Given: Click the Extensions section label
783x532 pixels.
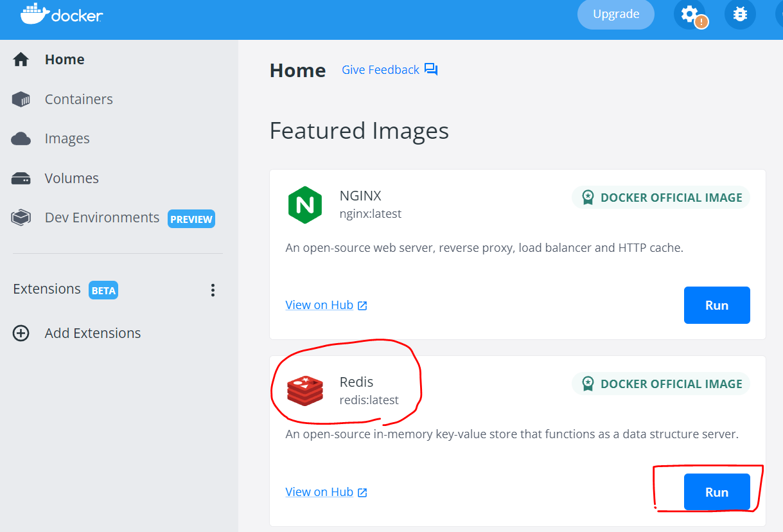Looking at the screenshot, I should click(47, 289).
